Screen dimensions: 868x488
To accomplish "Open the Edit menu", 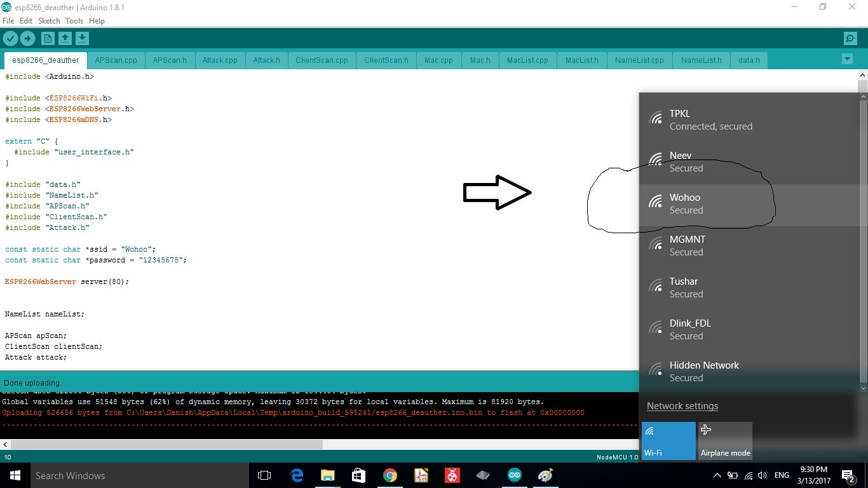I will click(26, 21).
